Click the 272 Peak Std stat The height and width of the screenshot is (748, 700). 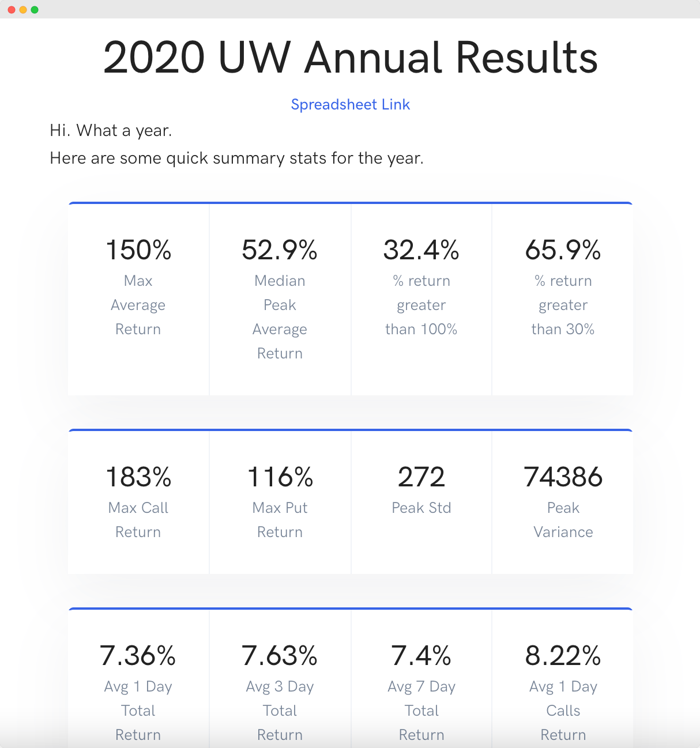point(421,503)
